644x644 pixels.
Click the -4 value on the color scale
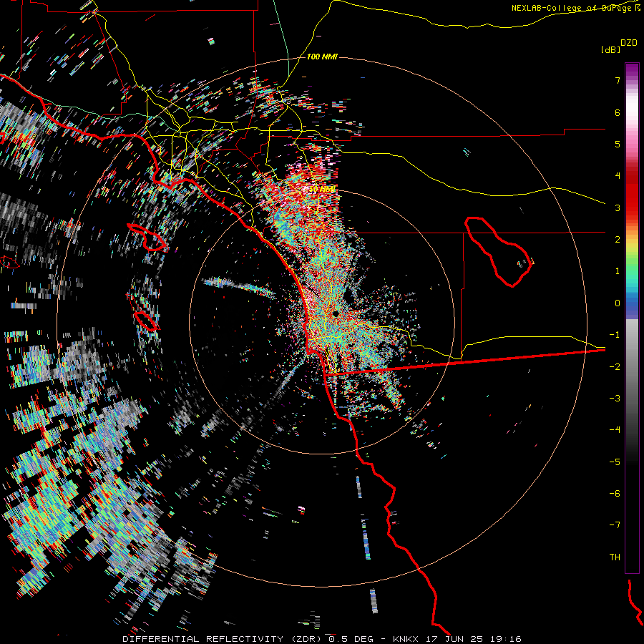point(615,430)
